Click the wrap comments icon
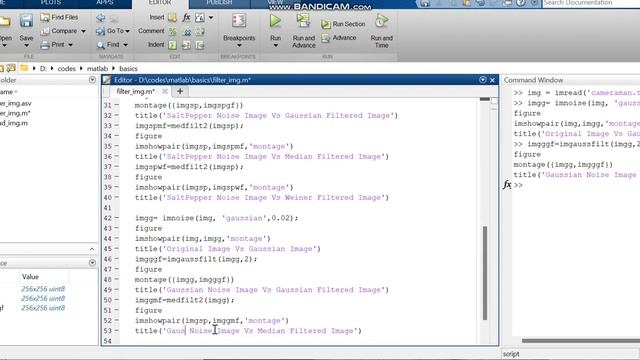The width and height of the screenshot is (640, 360). click(200, 31)
